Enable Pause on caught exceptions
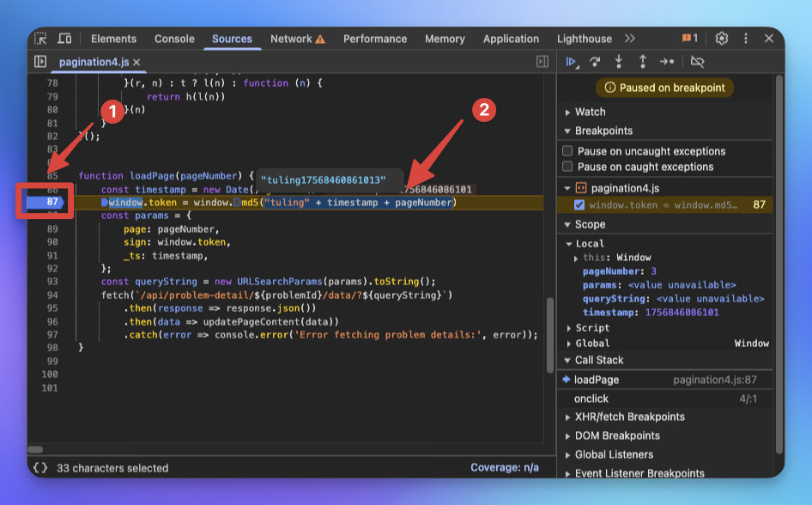 tap(567, 167)
